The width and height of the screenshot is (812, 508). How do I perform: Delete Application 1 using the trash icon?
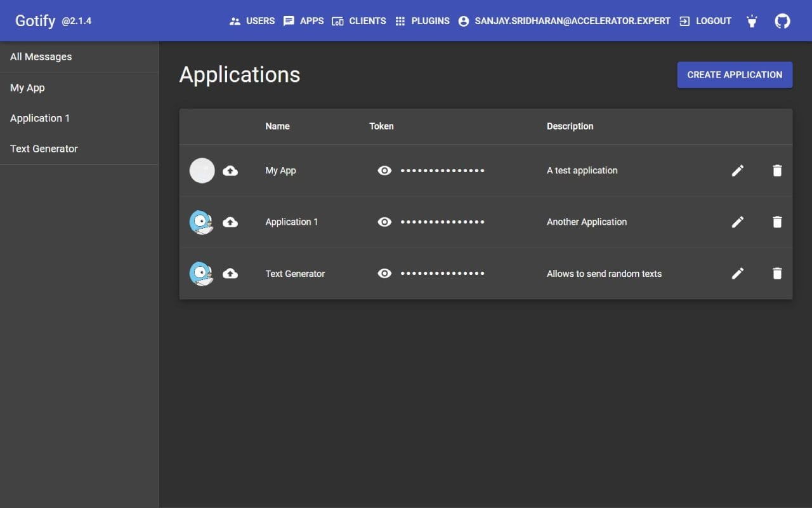click(776, 222)
